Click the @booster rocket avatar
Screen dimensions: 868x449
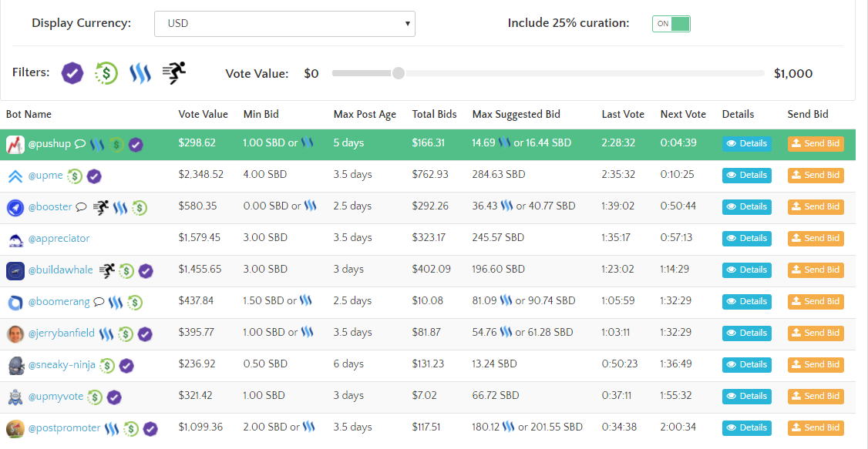[x=15, y=208]
